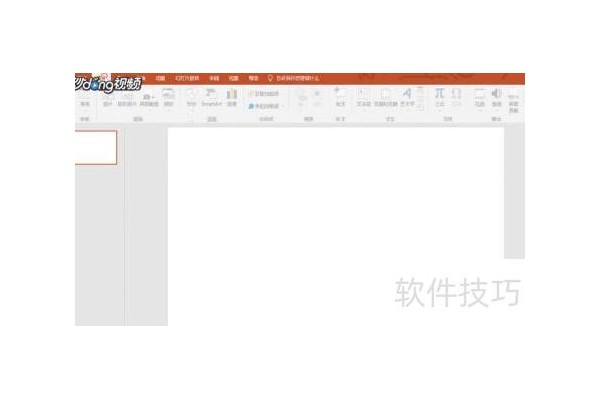
Task: Open the View tab
Action: click(x=233, y=78)
